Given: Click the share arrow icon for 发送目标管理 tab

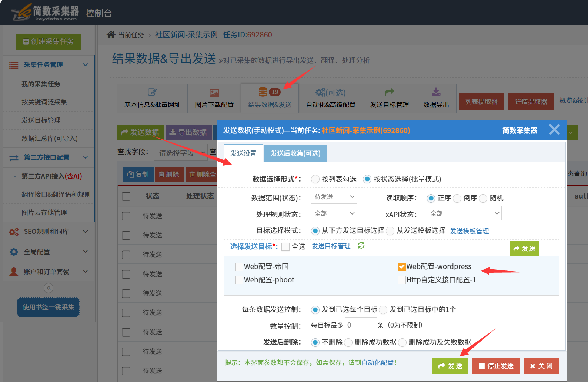Looking at the screenshot, I should coord(389,92).
